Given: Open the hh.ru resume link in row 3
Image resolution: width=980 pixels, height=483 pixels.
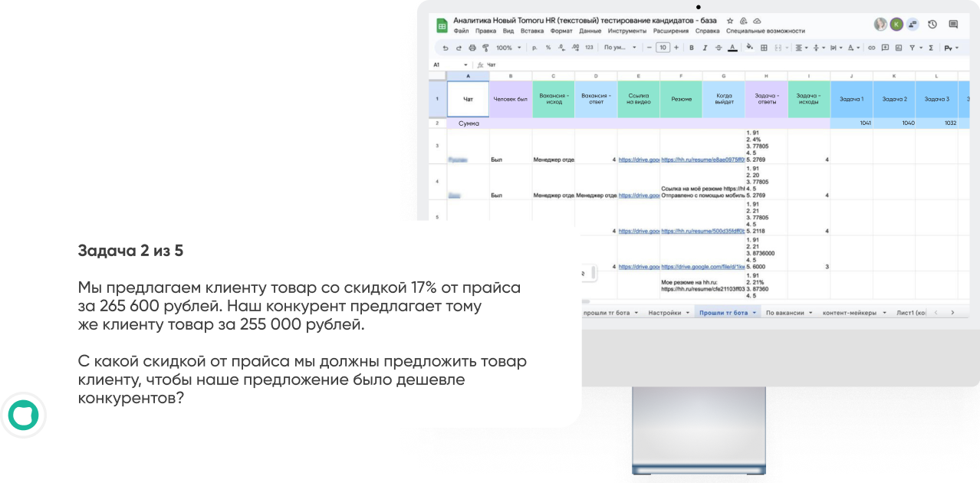Looking at the screenshot, I should (x=702, y=159).
